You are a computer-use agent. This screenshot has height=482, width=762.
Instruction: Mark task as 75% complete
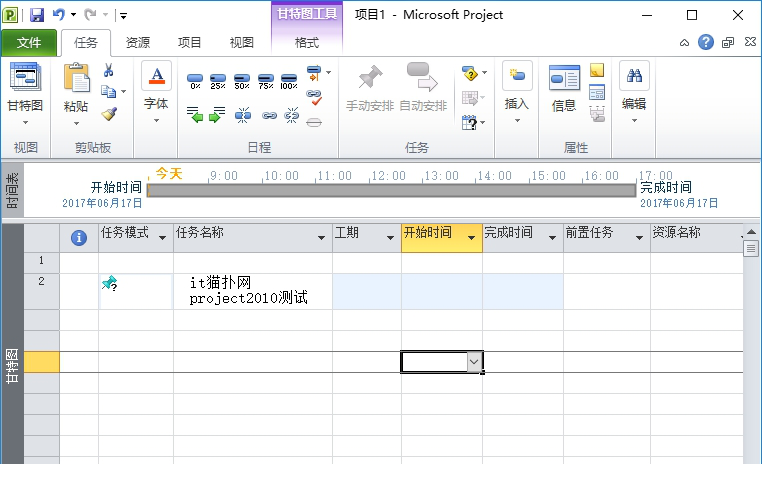point(265,81)
